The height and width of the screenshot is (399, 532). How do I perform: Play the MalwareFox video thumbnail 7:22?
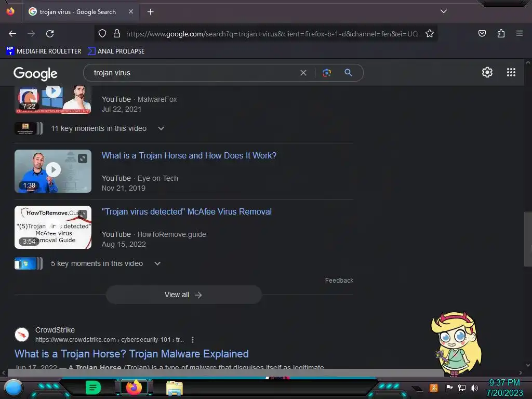(x=53, y=99)
